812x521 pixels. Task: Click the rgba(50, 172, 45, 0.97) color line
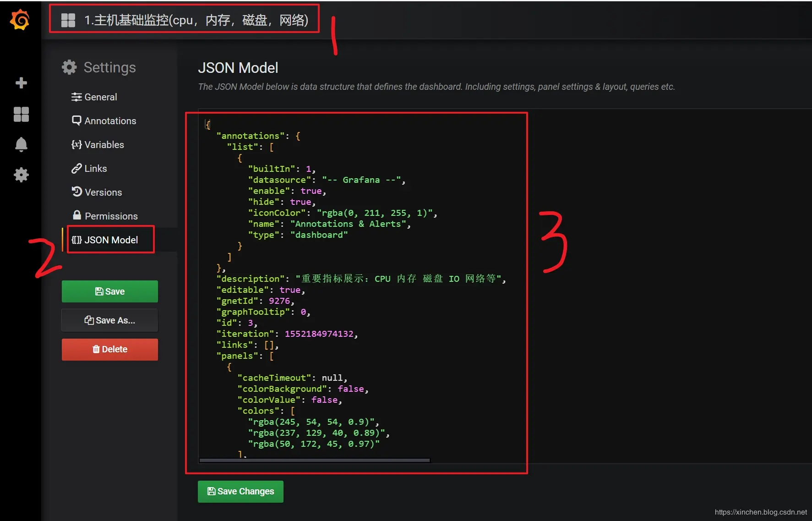click(314, 444)
